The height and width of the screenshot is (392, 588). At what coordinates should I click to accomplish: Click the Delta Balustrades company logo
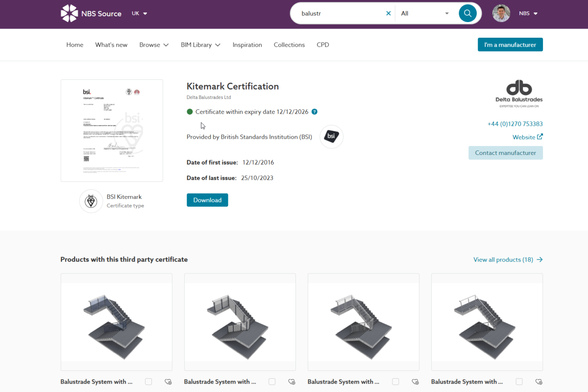519,94
